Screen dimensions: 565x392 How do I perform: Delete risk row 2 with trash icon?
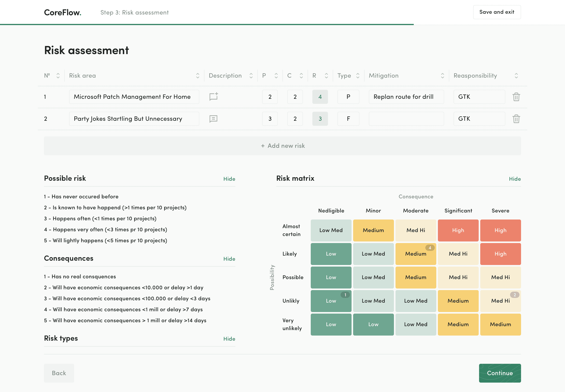click(516, 119)
